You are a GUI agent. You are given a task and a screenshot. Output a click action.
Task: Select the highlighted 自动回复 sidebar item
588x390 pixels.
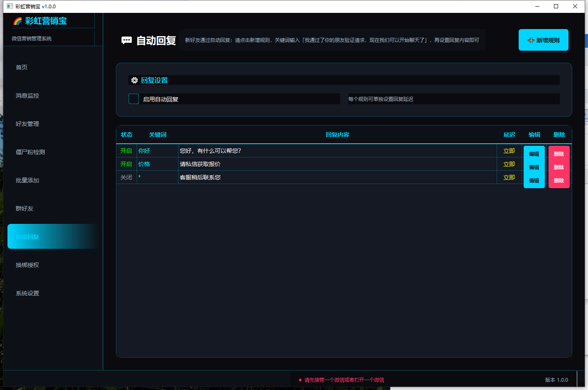[x=53, y=236]
